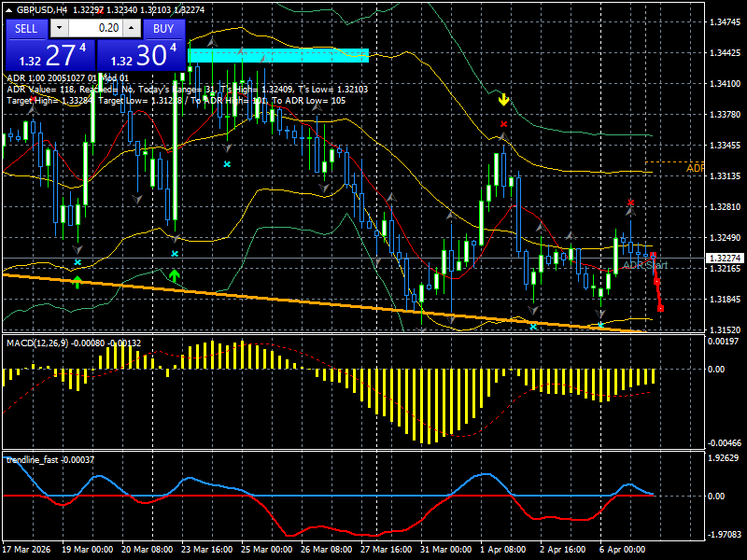Click trendline scale value 1.92629

pyautogui.click(x=724, y=457)
